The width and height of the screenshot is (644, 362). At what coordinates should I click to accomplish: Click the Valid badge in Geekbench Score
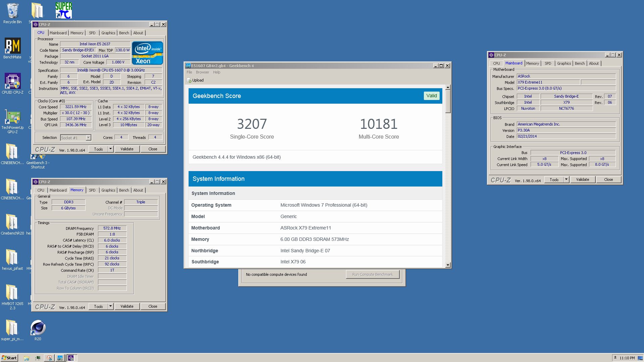coord(432,96)
